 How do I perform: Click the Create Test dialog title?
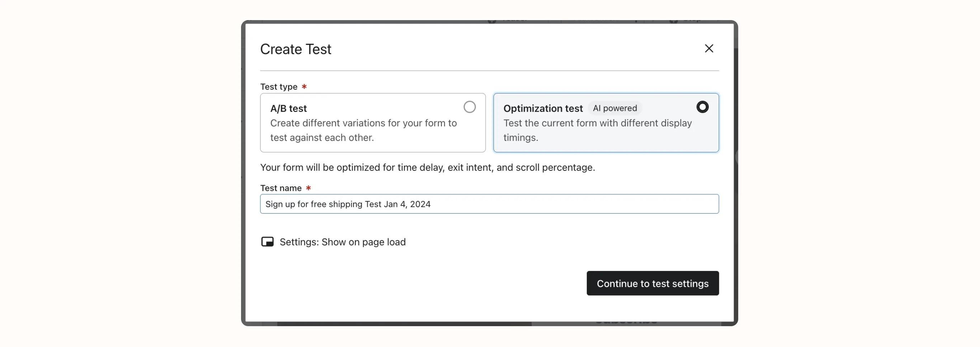[296, 49]
